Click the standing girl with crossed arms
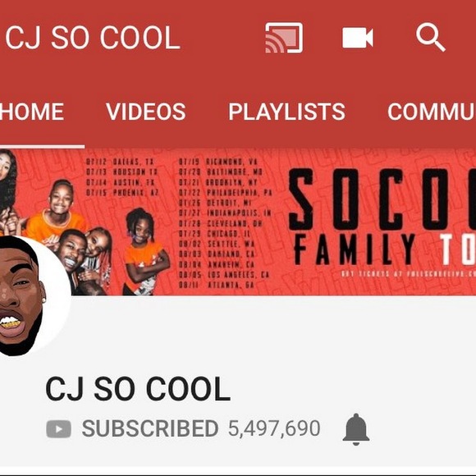Image resolution: width=476 pixels, height=476 pixels. click(145, 251)
